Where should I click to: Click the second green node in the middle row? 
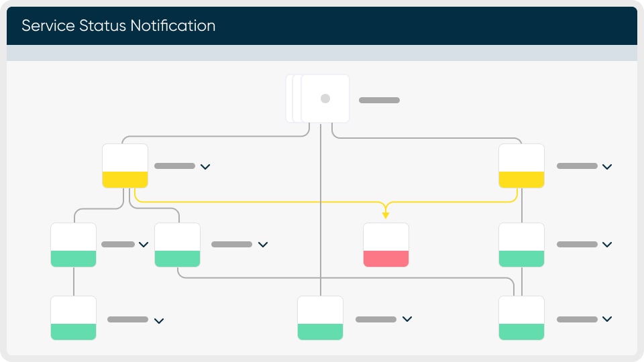(x=177, y=245)
